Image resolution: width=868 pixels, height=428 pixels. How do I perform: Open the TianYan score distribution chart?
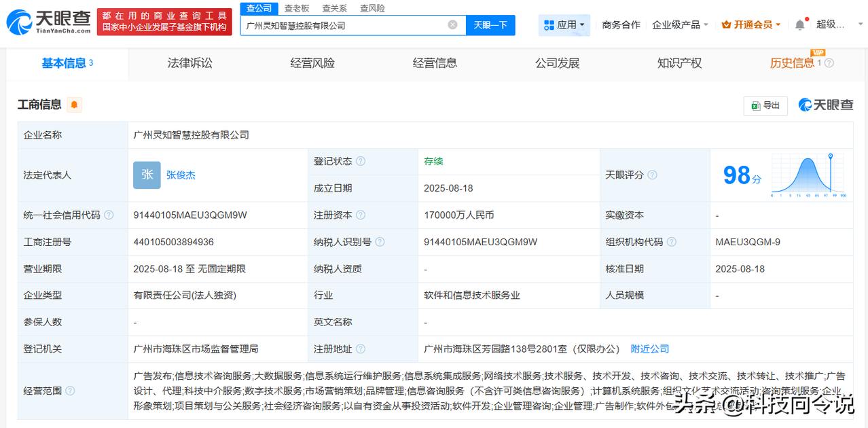808,175
